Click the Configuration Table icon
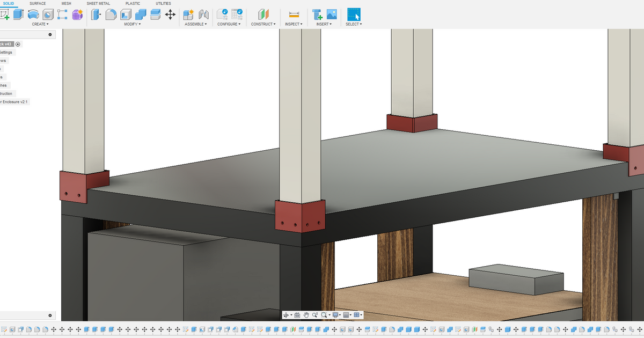 (x=237, y=14)
